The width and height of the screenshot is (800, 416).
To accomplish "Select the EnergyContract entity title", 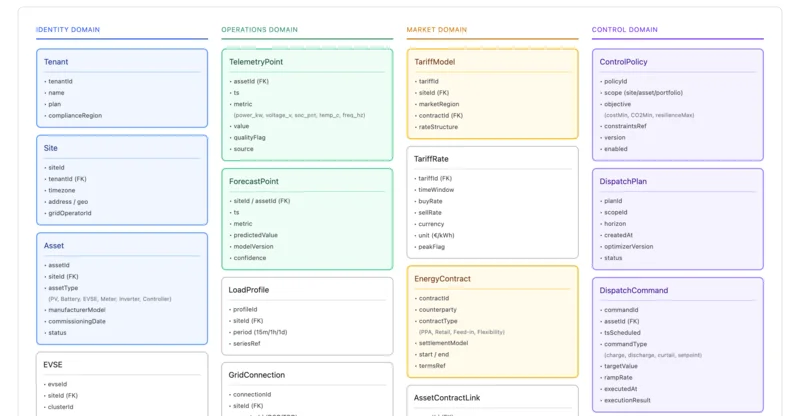I will tap(442, 278).
